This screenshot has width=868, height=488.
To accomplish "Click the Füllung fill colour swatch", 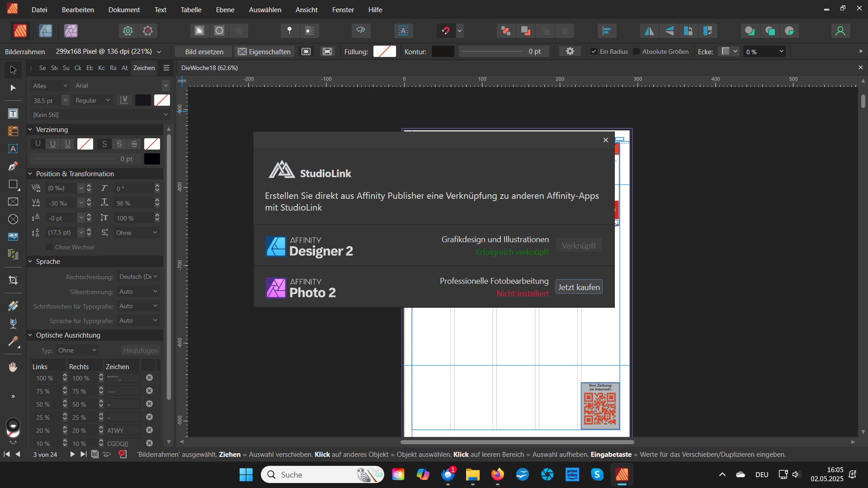I will pos(385,52).
